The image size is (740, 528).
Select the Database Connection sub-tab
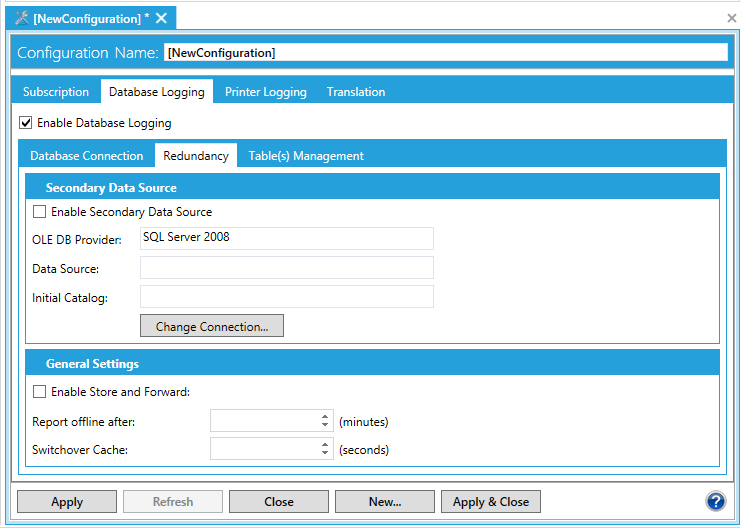[87, 156]
